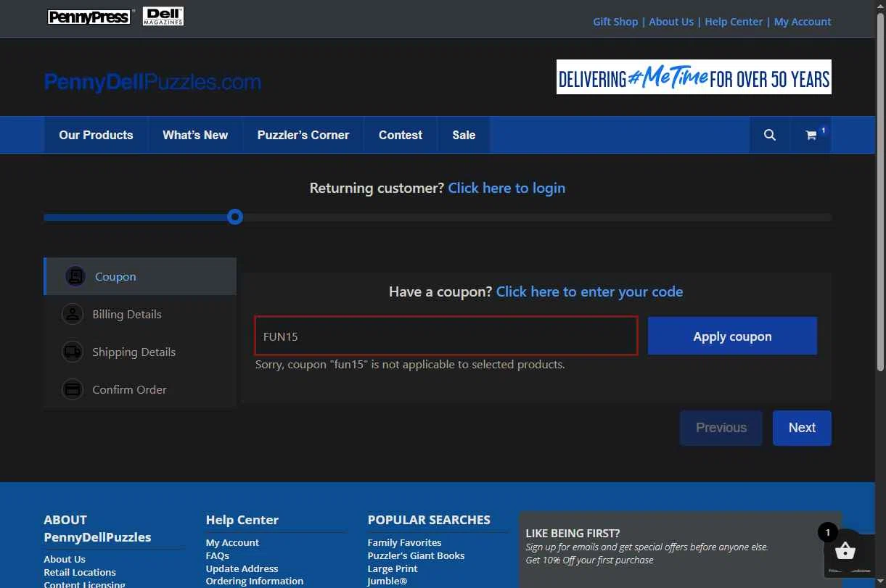Focus the coupon code field

(446, 336)
